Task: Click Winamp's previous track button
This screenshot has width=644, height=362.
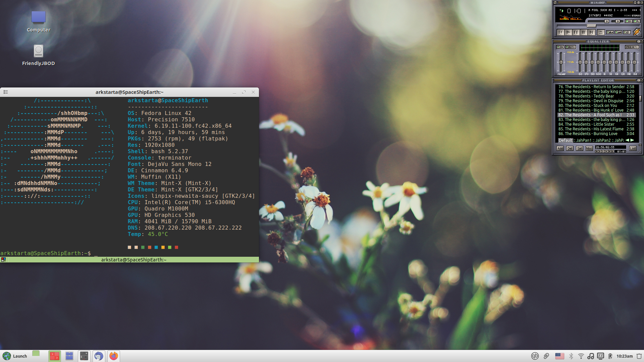Action: [x=561, y=33]
